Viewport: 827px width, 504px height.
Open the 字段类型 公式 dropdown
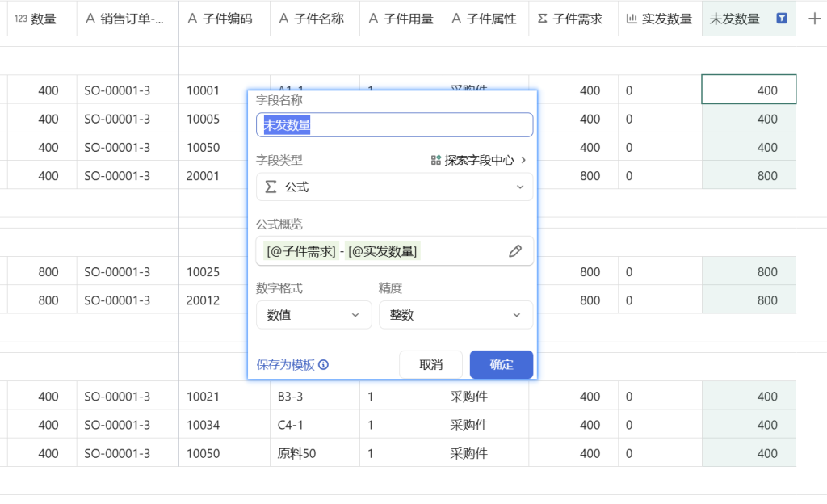[x=394, y=187]
